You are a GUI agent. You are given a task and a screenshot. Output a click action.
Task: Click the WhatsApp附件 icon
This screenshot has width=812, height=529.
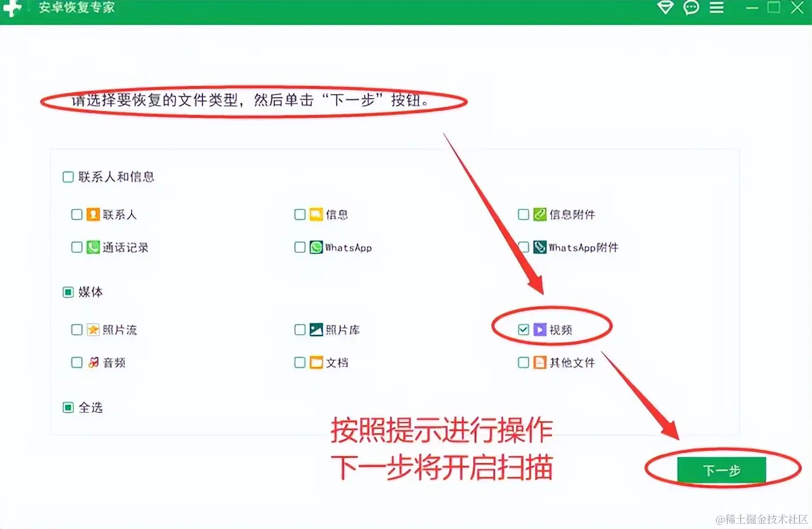(540, 248)
